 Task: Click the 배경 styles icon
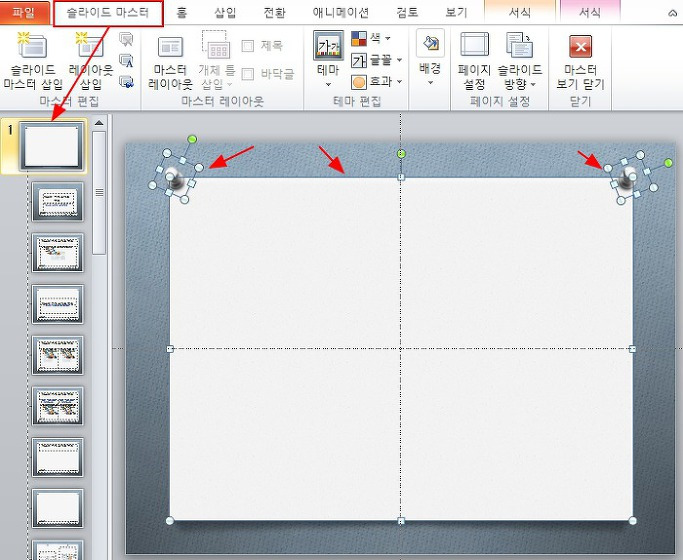[430, 43]
